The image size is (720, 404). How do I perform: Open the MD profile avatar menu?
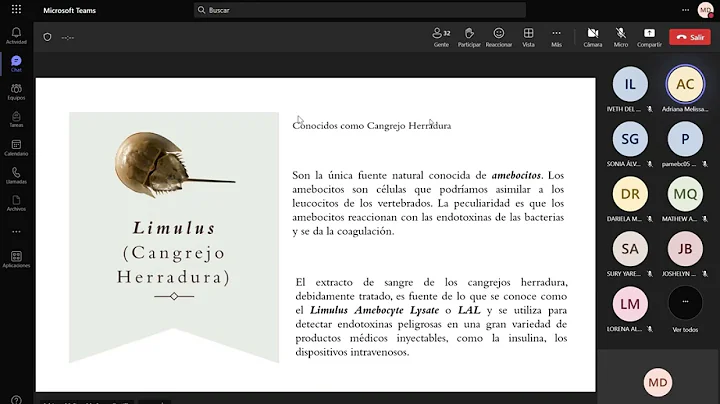pos(705,10)
